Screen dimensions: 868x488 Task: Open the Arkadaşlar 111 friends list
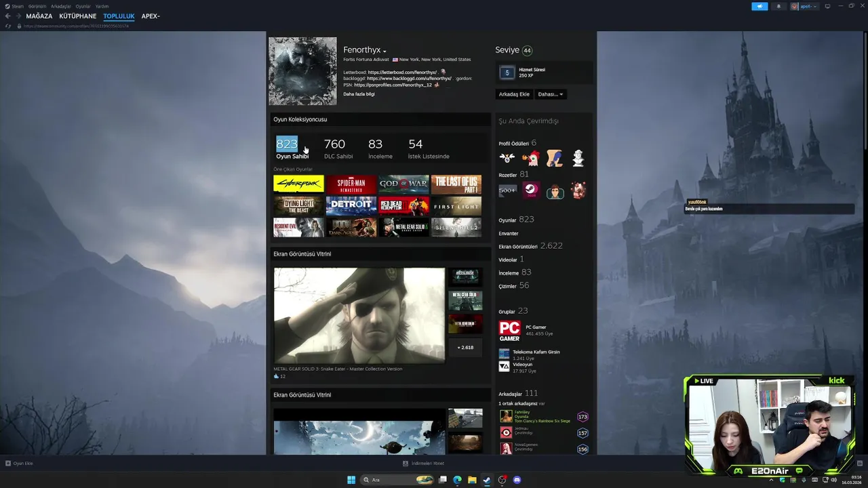518,393
